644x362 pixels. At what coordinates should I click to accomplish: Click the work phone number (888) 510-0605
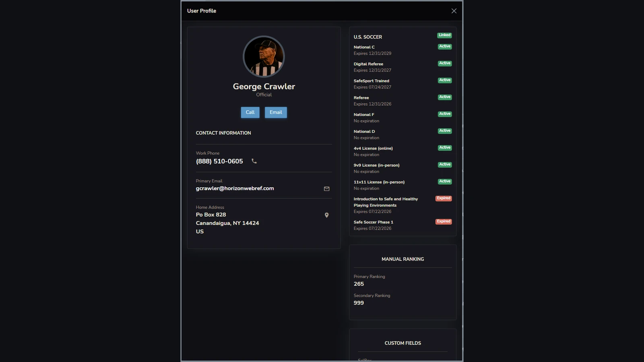[219, 161]
